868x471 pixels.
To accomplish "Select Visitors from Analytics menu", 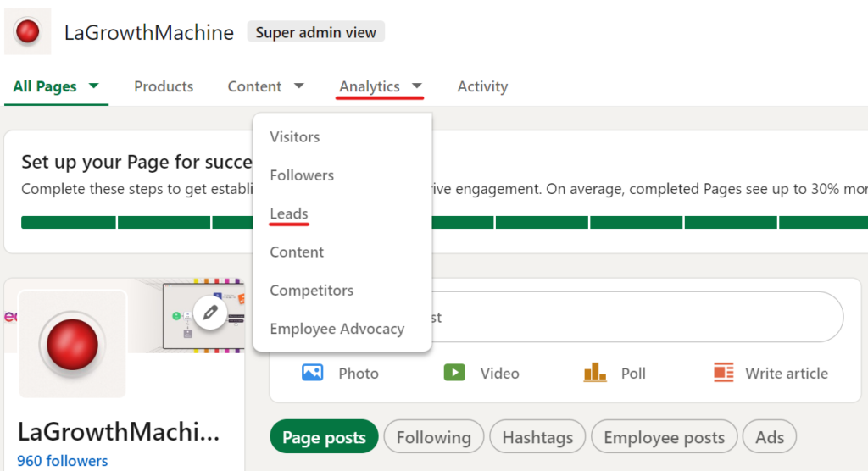I will pos(295,137).
